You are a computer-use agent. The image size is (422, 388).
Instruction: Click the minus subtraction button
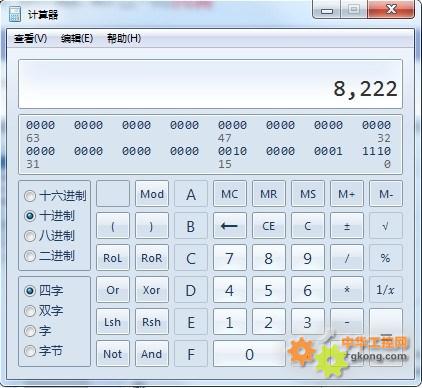(347, 322)
